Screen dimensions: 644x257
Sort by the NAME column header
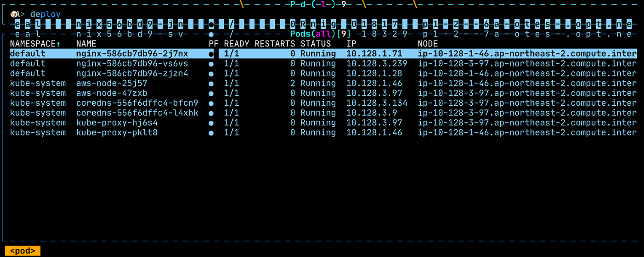pos(86,44)
